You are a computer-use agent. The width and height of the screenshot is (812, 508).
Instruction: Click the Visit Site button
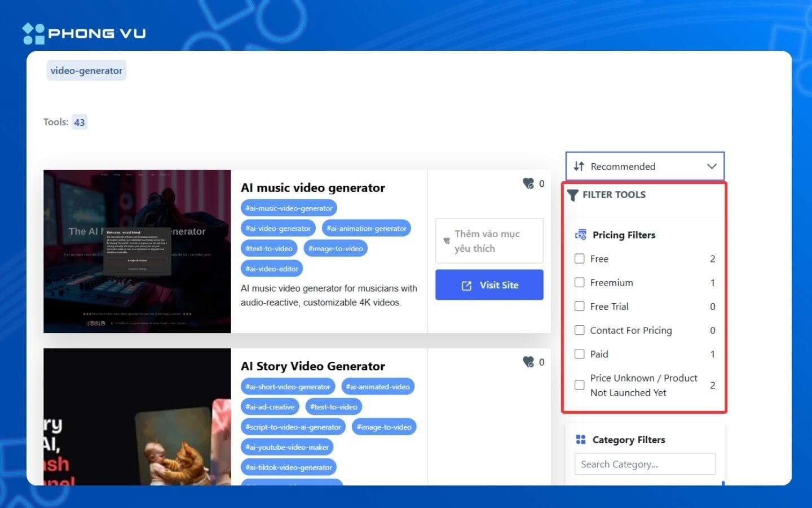click(x=489, y=284)
